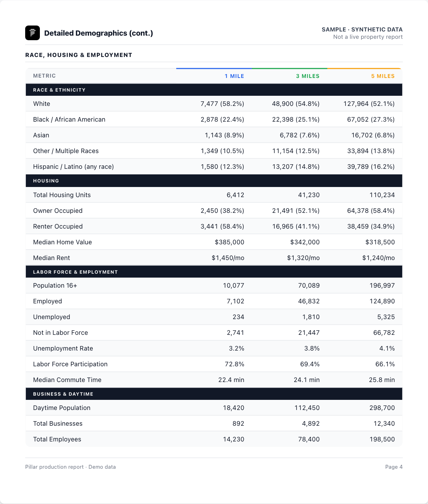Click value 21,447
Image resolution: width=428 pixels, height=504 pixels.
pos(309,333)
